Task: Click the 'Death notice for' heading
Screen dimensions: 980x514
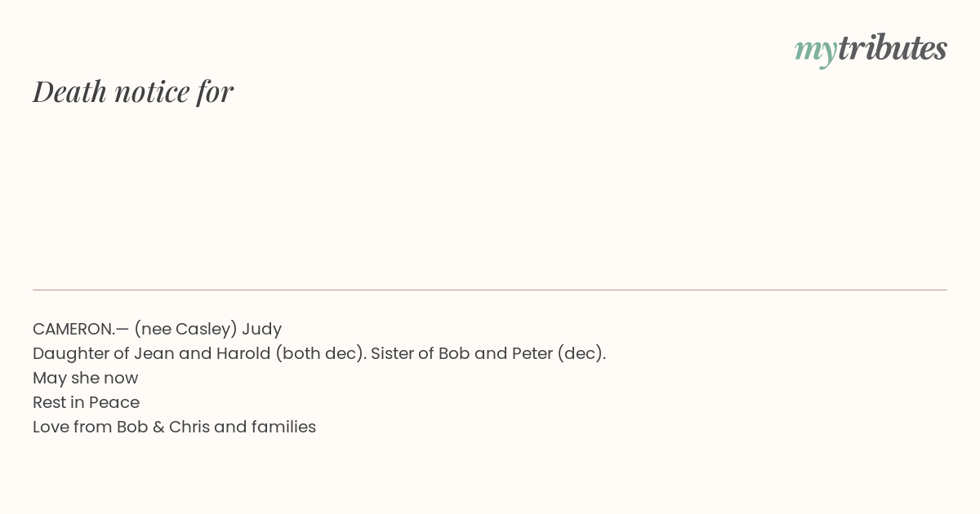Action: 133,91
